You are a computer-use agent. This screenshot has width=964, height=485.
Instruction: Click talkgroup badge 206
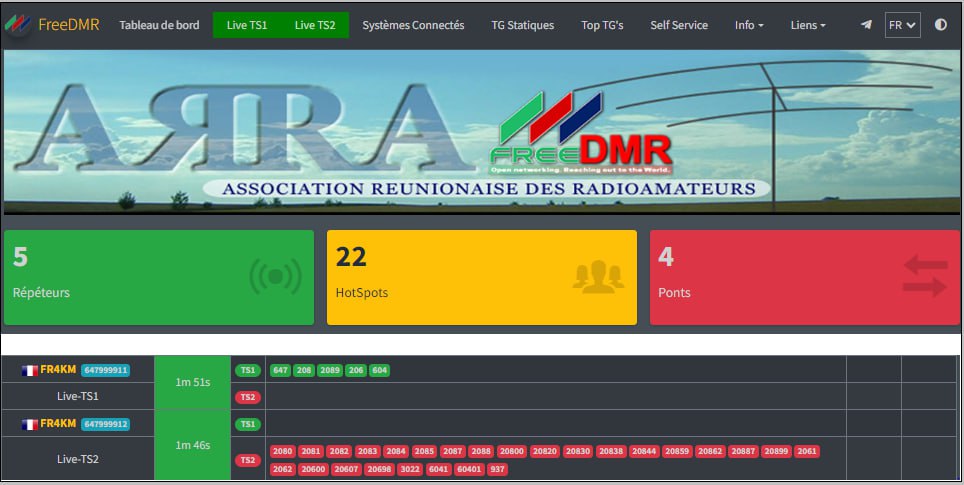[x=356, y=370]
